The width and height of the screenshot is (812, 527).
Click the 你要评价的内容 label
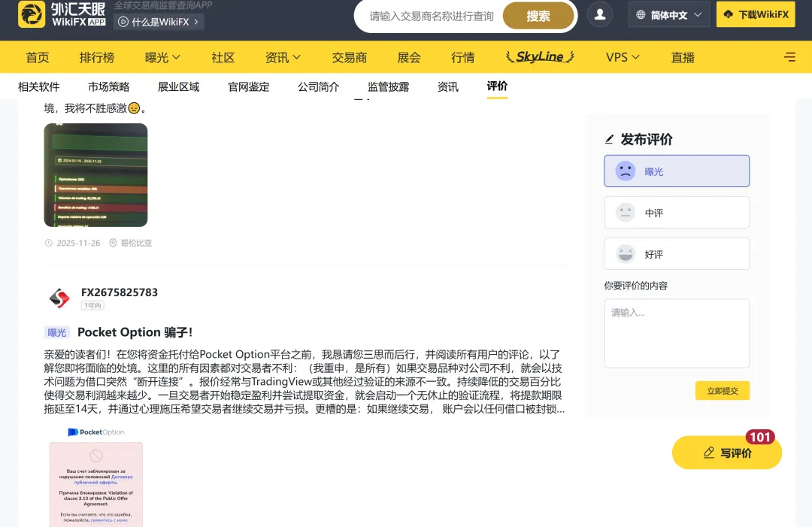click(636, 286)
